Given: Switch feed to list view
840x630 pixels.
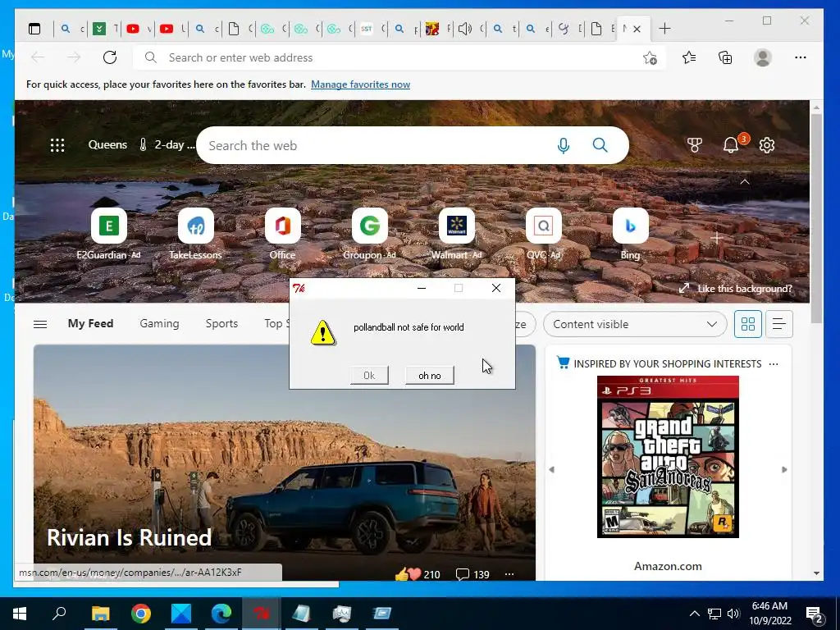Looking at the screenshot, I should click(779, 324).
